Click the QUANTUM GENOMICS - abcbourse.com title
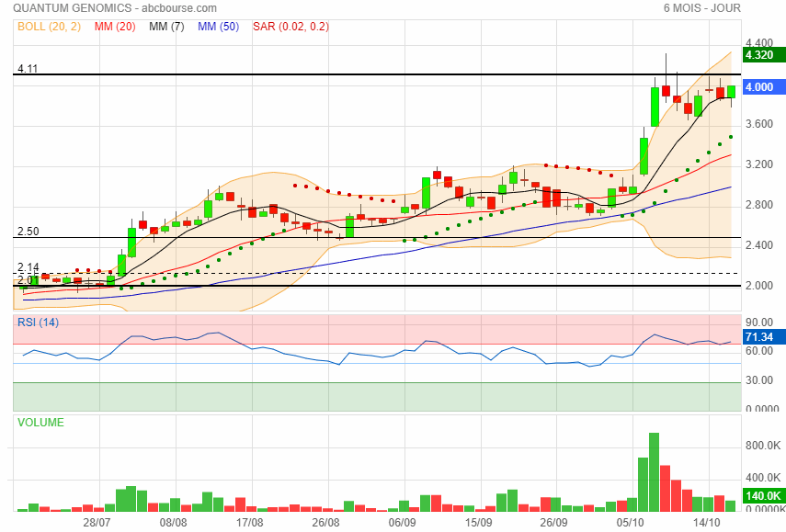Viewport: 786px width, 532px height. pyautogui.click(x=115, y=8)
